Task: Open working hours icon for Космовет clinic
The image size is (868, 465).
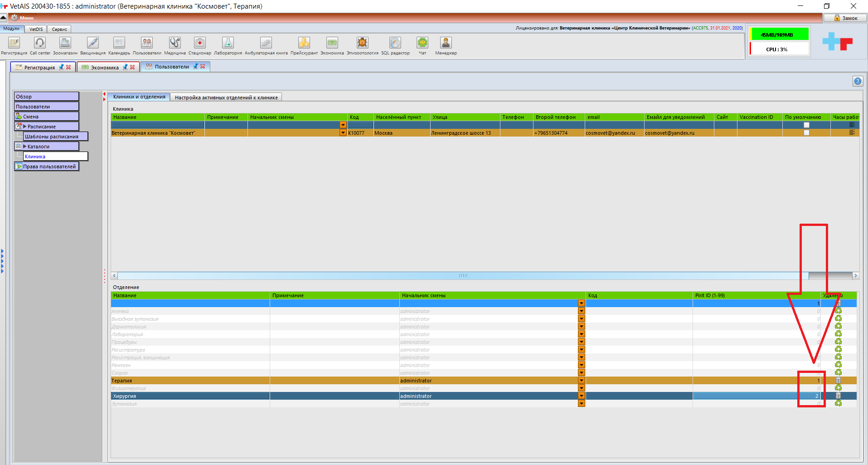Action: [852, 133]
